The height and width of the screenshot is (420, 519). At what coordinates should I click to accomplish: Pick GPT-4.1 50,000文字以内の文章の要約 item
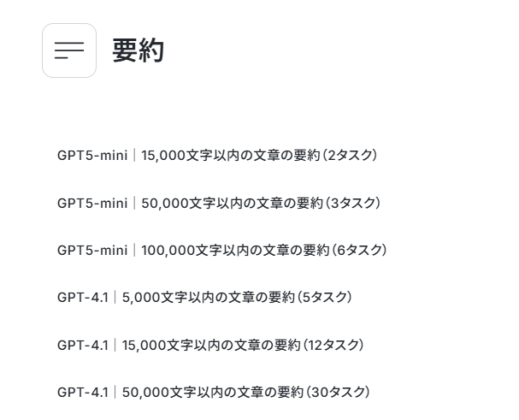[214, 392]
